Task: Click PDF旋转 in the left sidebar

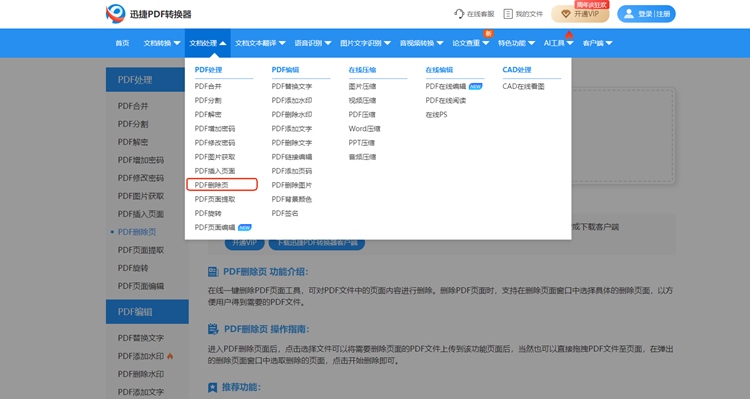Action: coord(133,268)
